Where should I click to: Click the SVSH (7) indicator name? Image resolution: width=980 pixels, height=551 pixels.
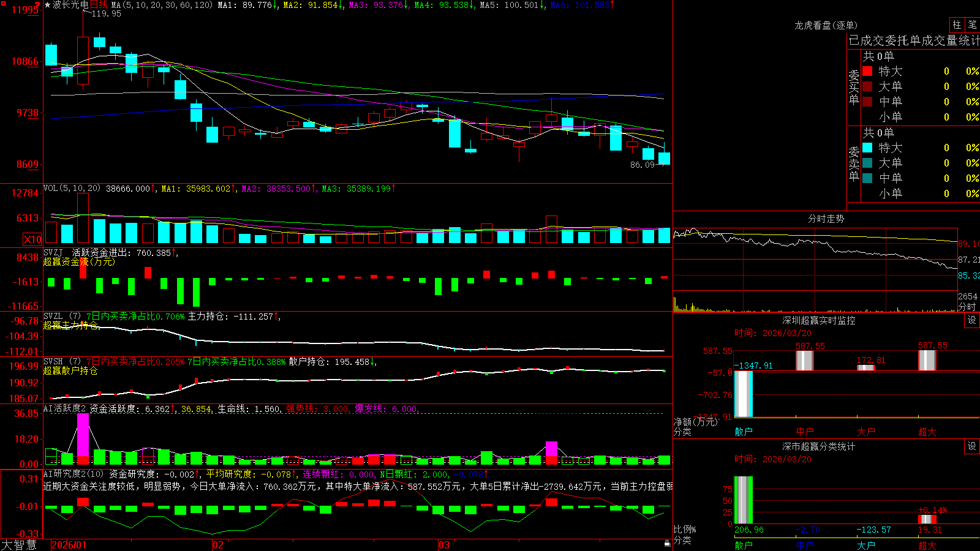(62, 362)
